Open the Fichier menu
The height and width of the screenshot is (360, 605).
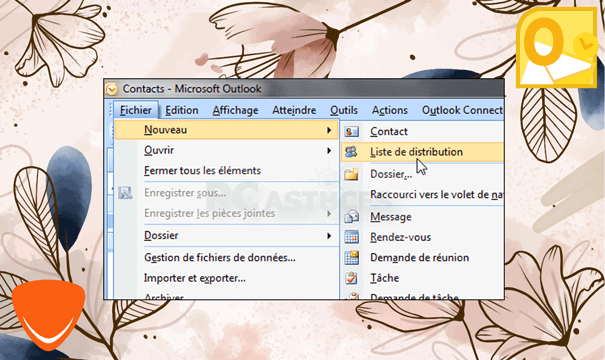(135, 110)
